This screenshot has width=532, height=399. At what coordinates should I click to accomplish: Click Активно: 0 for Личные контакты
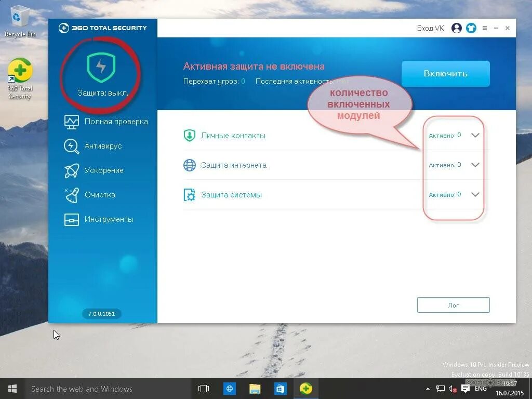tap(445, 136)
